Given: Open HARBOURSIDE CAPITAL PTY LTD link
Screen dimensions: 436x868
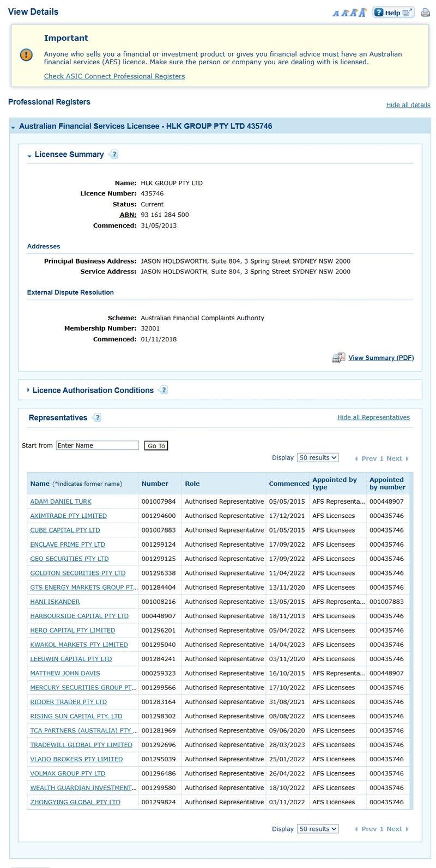Looking at the screenshot, I should pyautogui.click(x=79, y=616).
